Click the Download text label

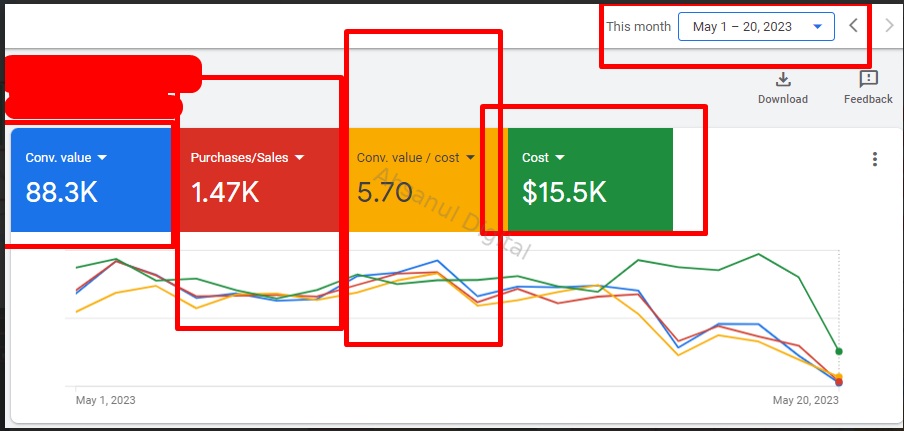[782, 99]
